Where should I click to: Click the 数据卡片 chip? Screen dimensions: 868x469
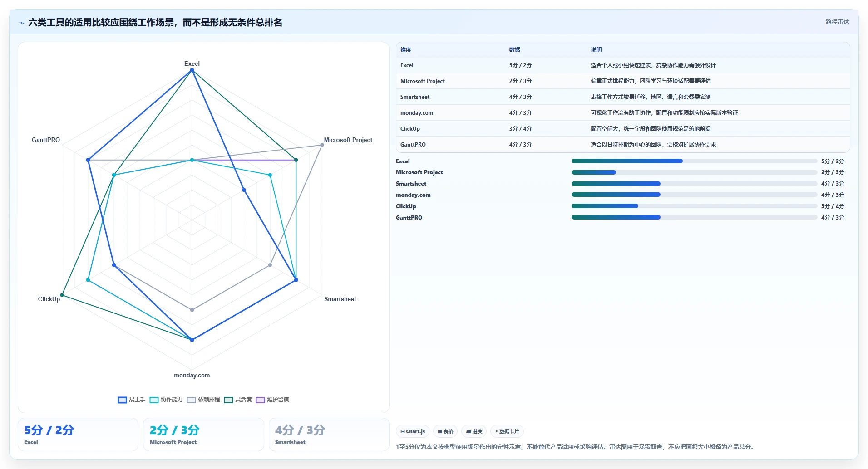click(507, 431)
